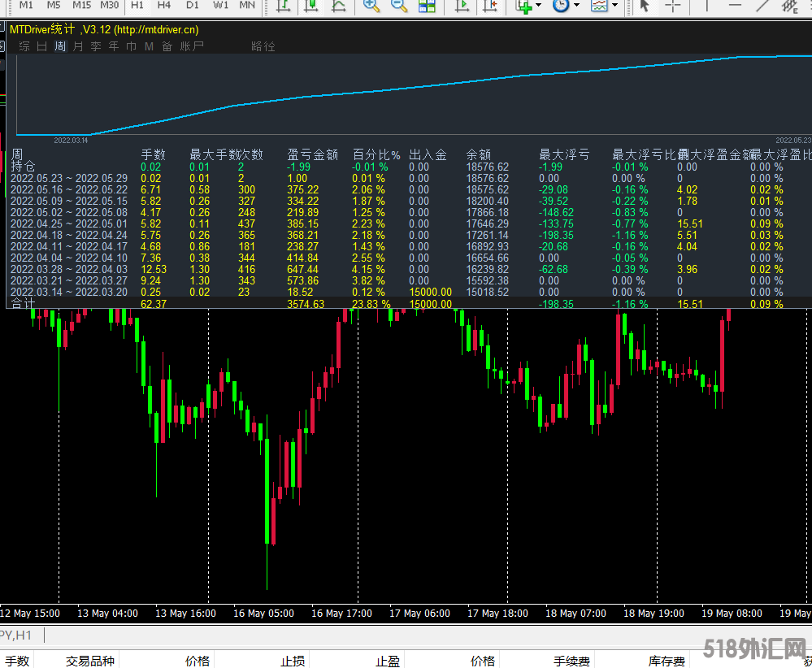812x668 pixels.
Task: Click the tile windows icon
Action: 427,6
